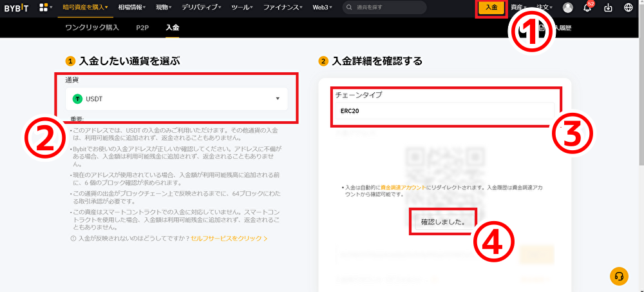Expand the デリバティブ menu
The width and height of the screenshot is (644, 292).
(201, 7)
